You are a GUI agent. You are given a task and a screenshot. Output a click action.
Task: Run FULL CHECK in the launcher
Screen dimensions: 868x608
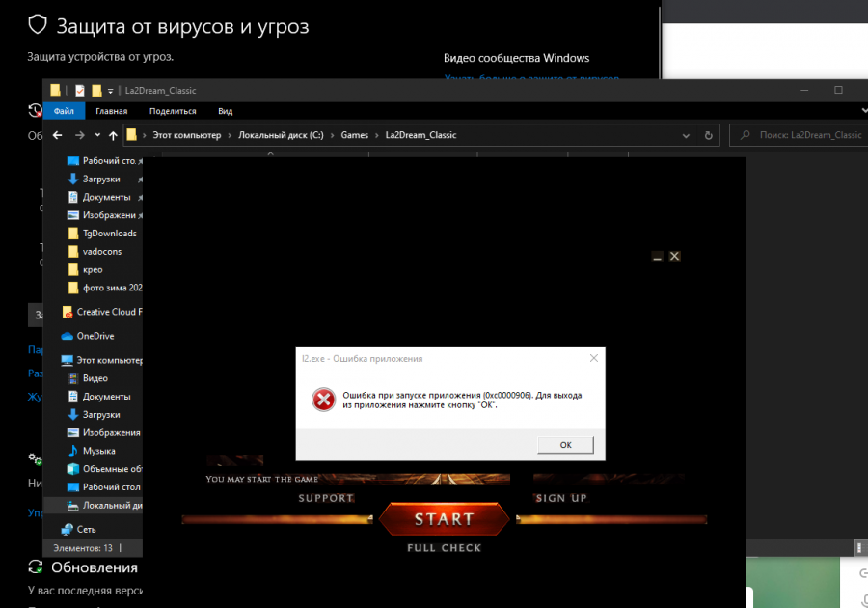444,548
